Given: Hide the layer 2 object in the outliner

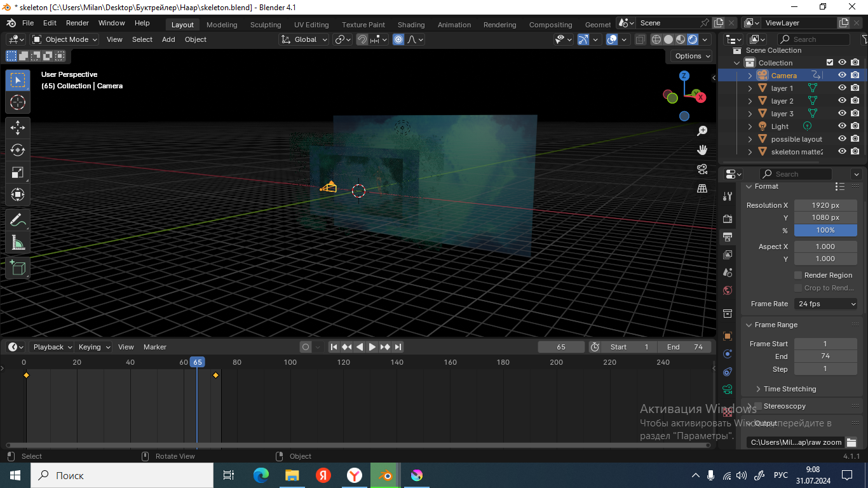Looking at the screenshot, I should pos(842,100).
